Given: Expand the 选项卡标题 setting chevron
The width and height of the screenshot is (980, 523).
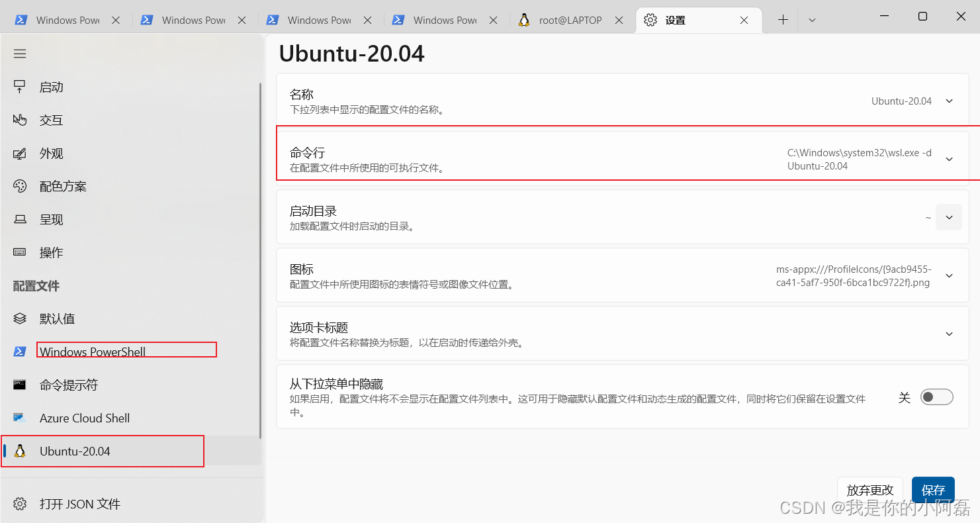Looking at the screenshot, I should [949, 334].
